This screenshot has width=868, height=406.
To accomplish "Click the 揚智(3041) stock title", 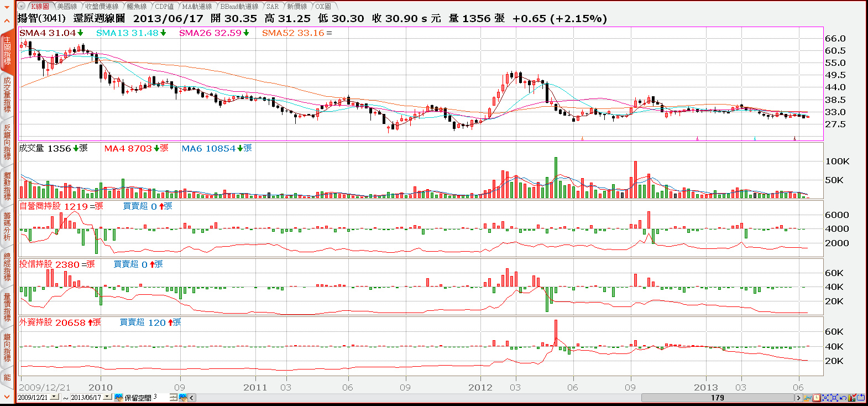I will (42, 18).
